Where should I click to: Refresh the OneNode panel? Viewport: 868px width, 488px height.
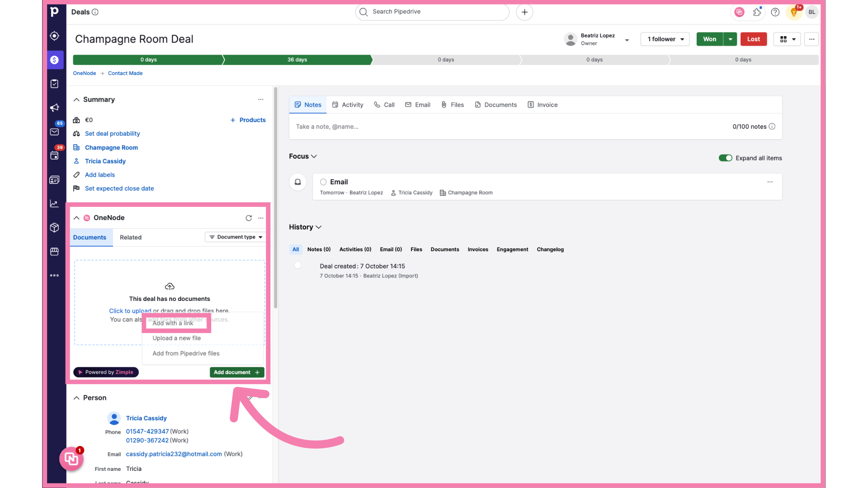click(249, 218)
